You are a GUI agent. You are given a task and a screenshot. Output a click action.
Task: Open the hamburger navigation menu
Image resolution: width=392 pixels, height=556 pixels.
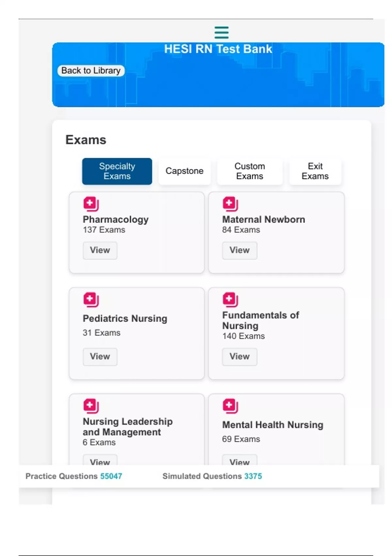click(221, 32)
